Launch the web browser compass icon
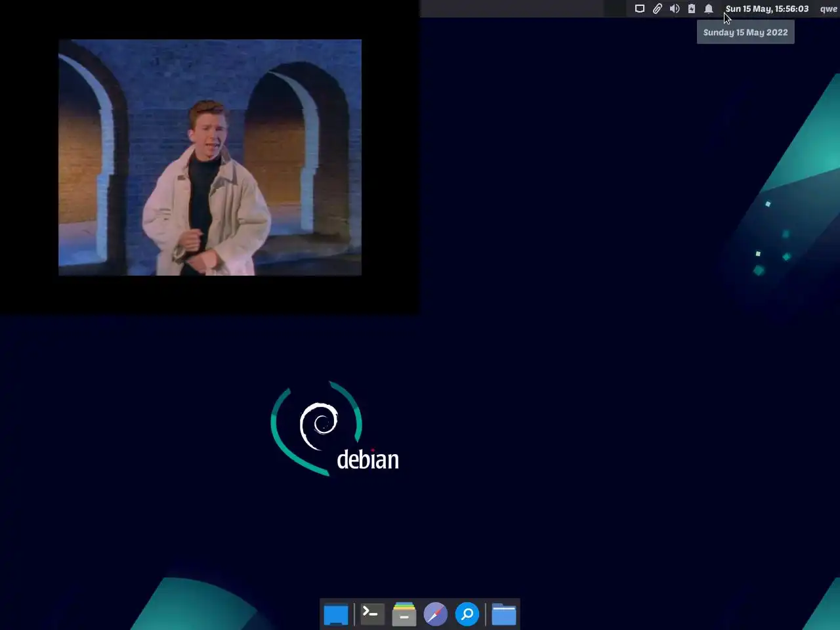The height and width of the screenshot is (630, 840). [436, 614]
